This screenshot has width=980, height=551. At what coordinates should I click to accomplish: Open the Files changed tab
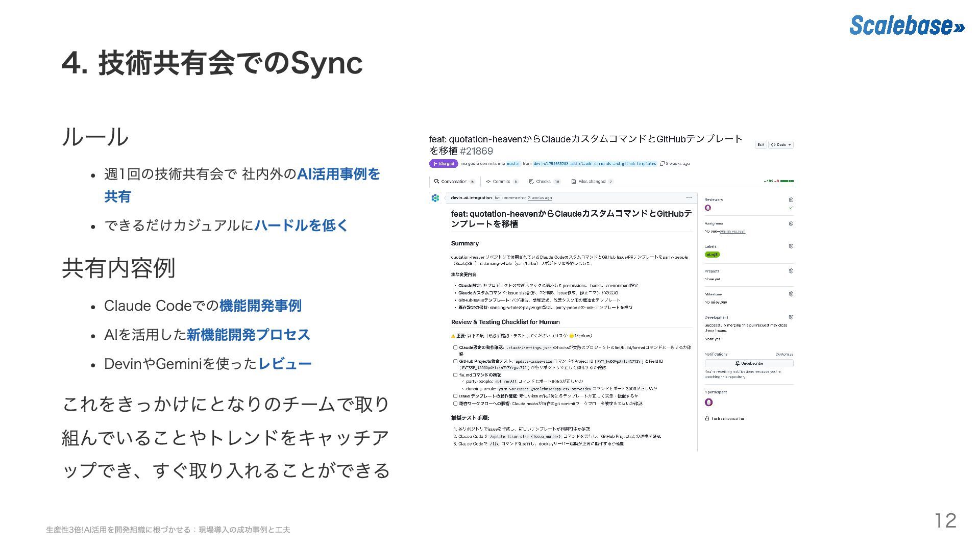point(591,182)
